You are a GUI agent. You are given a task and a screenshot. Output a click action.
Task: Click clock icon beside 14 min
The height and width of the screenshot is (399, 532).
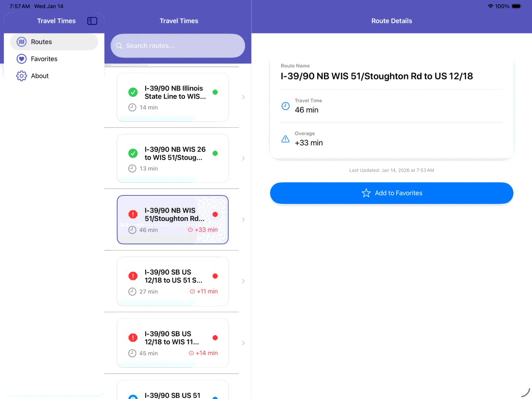(132, 108)
